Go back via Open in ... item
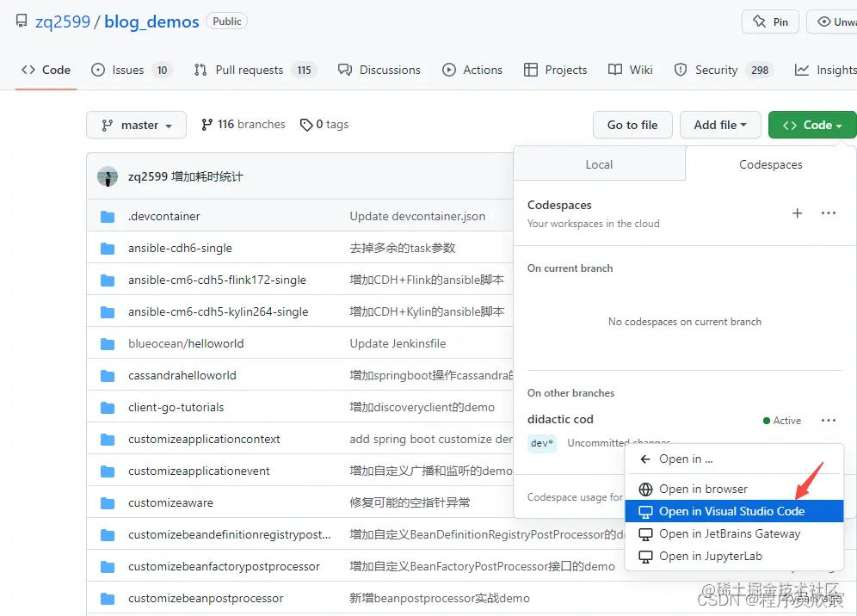 [734, 459]
